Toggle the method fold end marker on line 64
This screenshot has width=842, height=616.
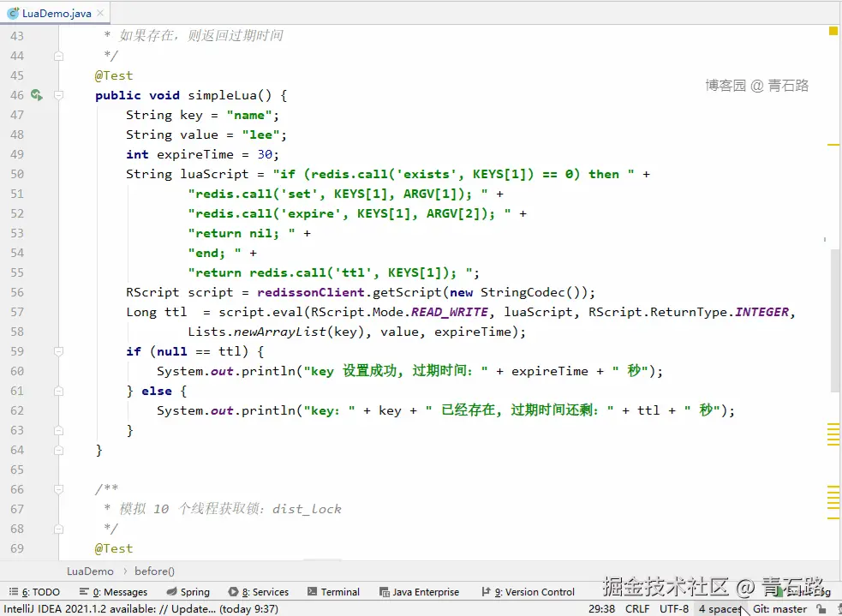pos(58,450)
